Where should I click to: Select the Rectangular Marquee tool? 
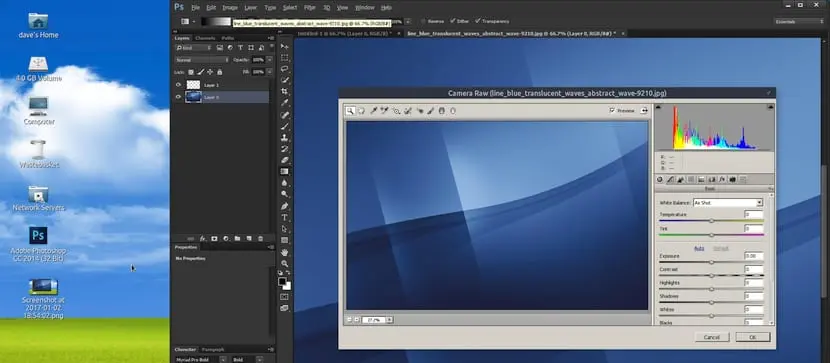[285, 58]
